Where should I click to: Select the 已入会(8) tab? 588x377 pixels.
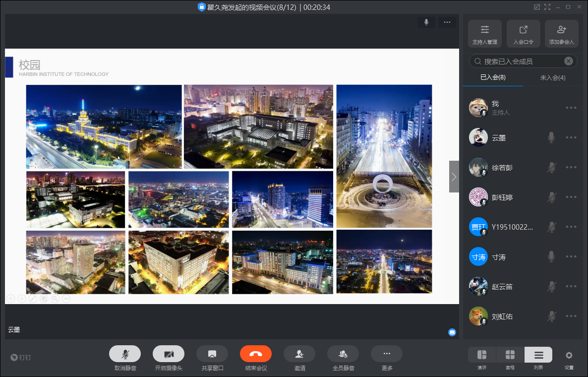[493, 77]
